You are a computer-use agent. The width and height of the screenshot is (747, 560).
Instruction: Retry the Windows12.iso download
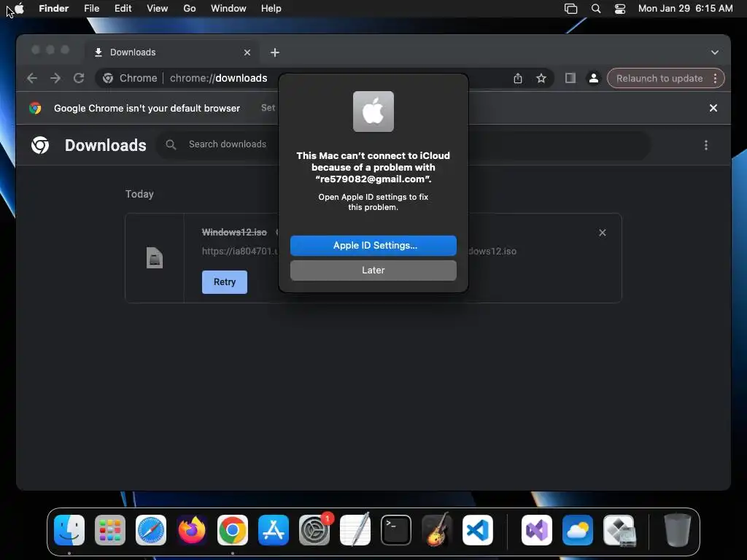225,282
